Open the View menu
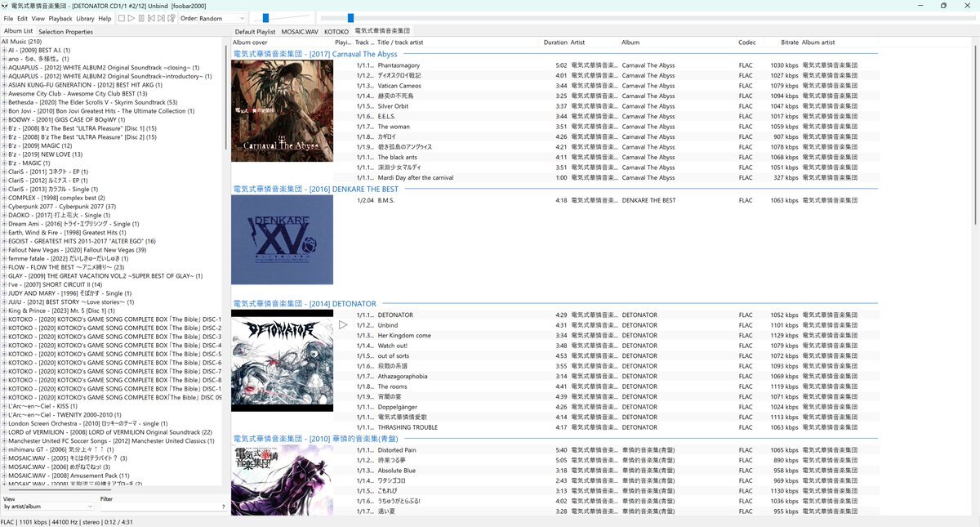Viewport: 980px width, 527px height. tap(38, 18)
